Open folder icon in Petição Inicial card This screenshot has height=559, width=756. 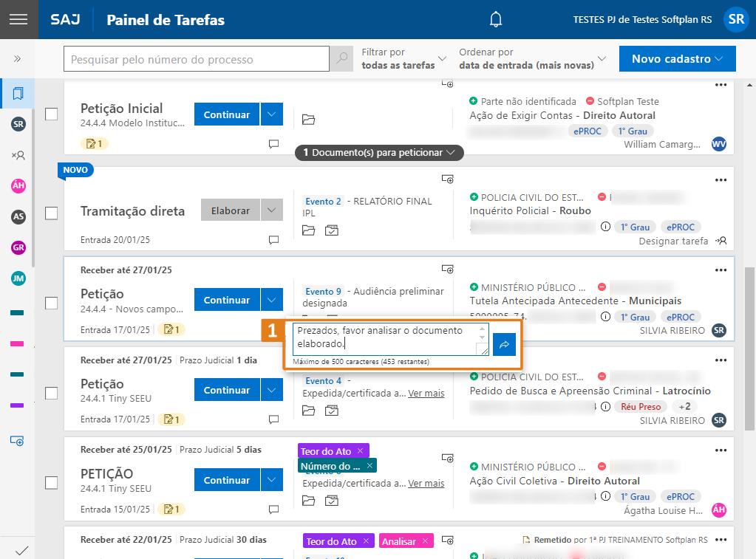point(308,120)
